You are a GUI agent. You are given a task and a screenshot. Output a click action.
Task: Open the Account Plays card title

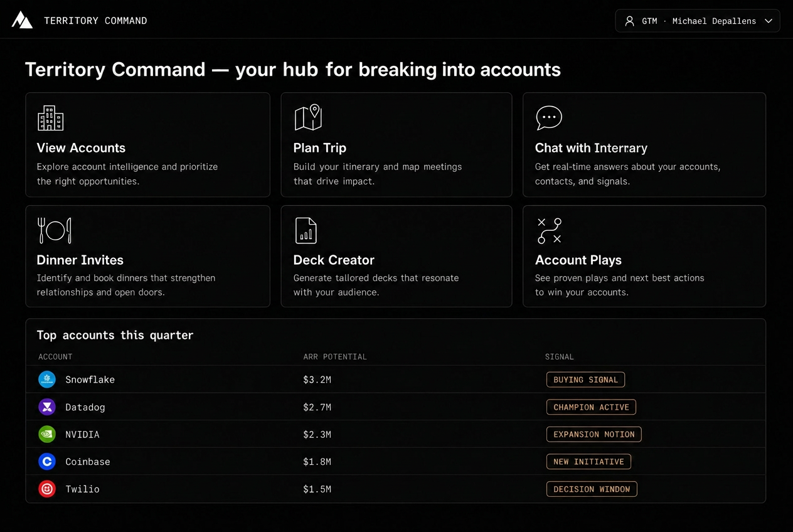pyautogui.click(x=578, y=260)
